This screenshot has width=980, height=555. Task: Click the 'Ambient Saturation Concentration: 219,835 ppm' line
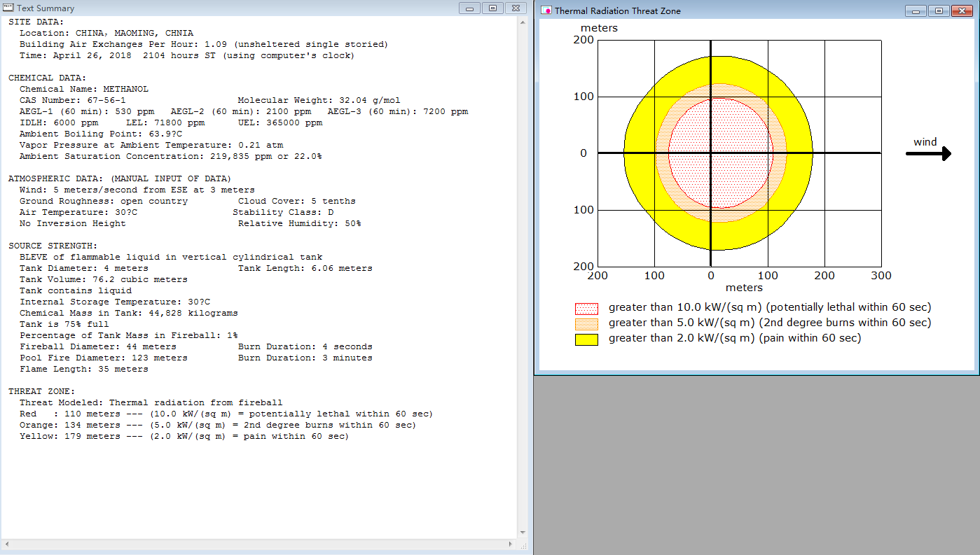pos(171,156)
